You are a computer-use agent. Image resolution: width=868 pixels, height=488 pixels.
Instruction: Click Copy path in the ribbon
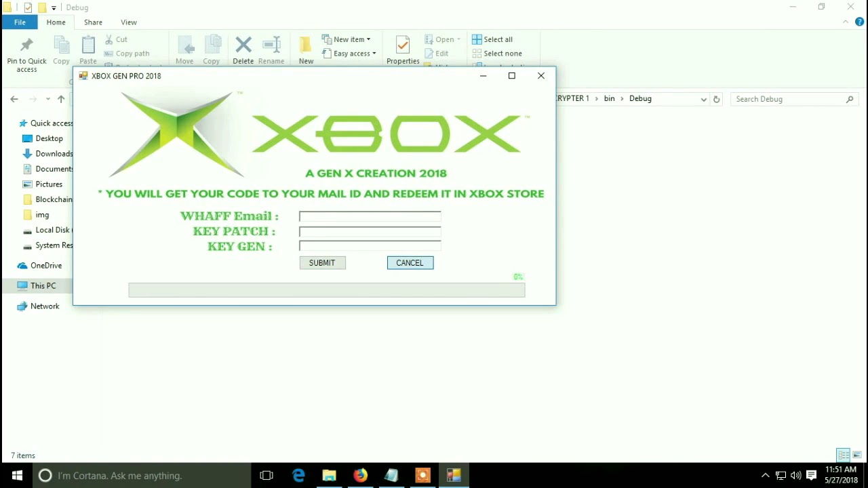pos(127,54)
